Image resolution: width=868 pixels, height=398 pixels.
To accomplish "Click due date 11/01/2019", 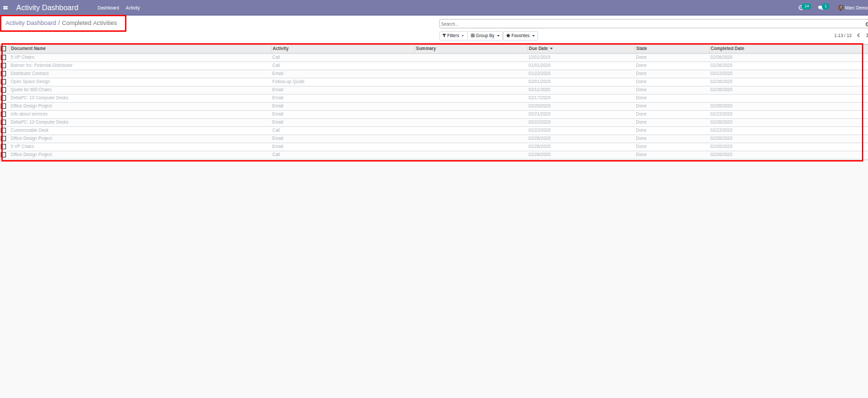I will click(x=539, y=57).
